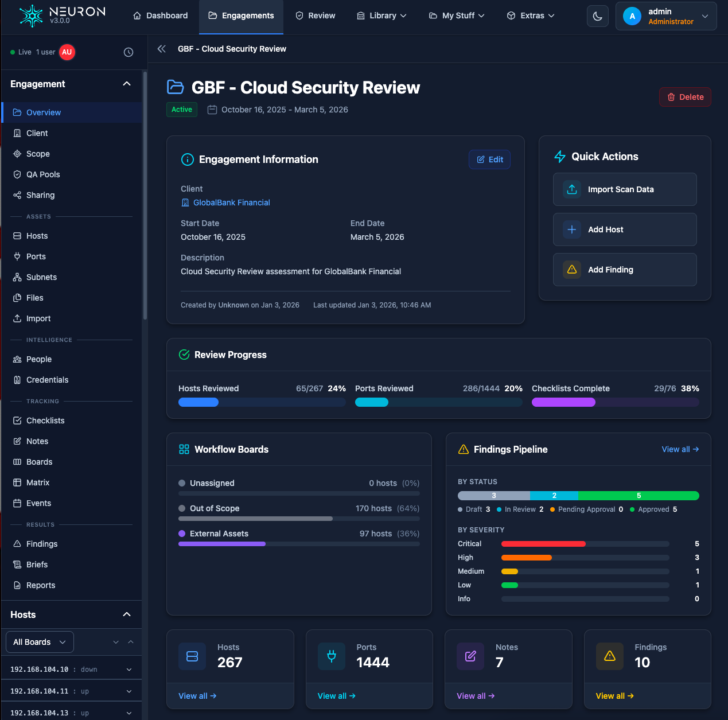The image size is (728, 720).
Task: Collapse the Engagement sidebar section
Action: coord(127,84)
